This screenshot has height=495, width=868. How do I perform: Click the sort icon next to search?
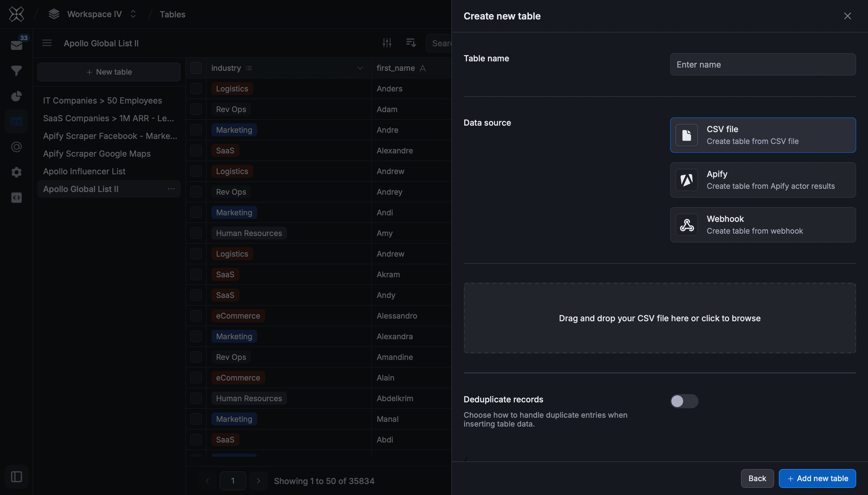coord(411,43)
